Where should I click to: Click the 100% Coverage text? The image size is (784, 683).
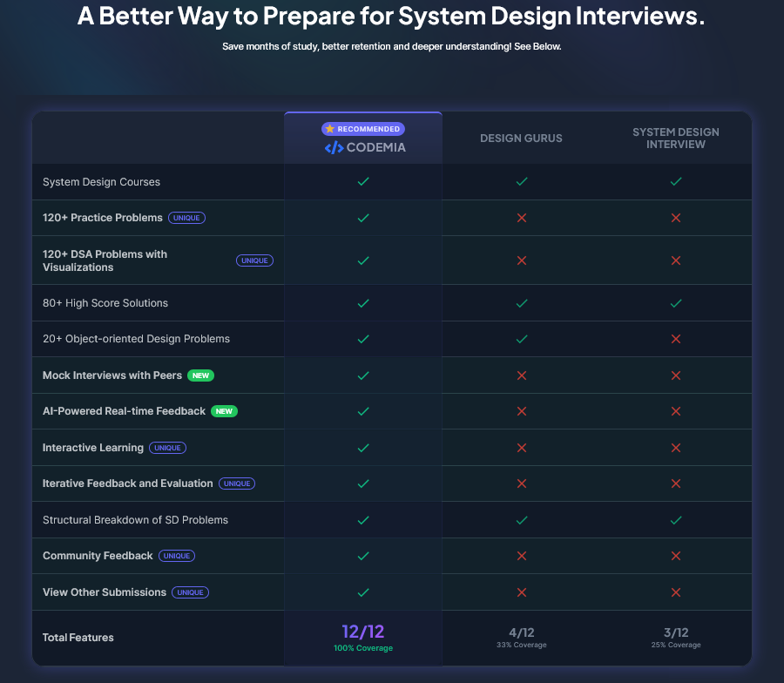click(363, 648)
